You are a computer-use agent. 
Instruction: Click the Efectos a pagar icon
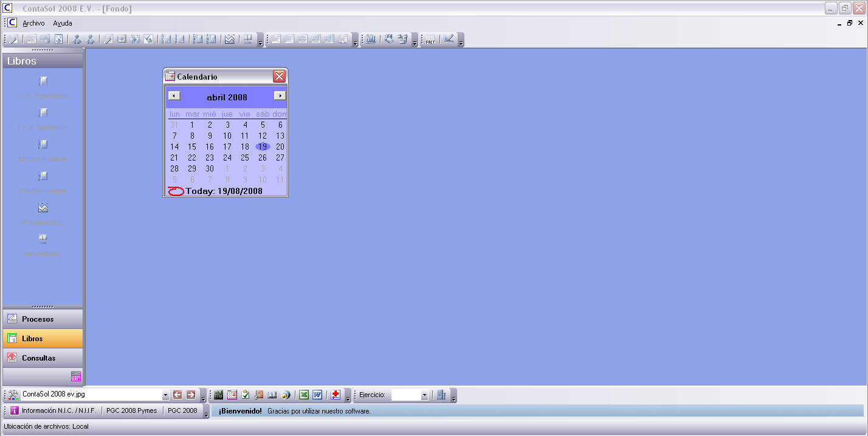click(x=43, y=176)
